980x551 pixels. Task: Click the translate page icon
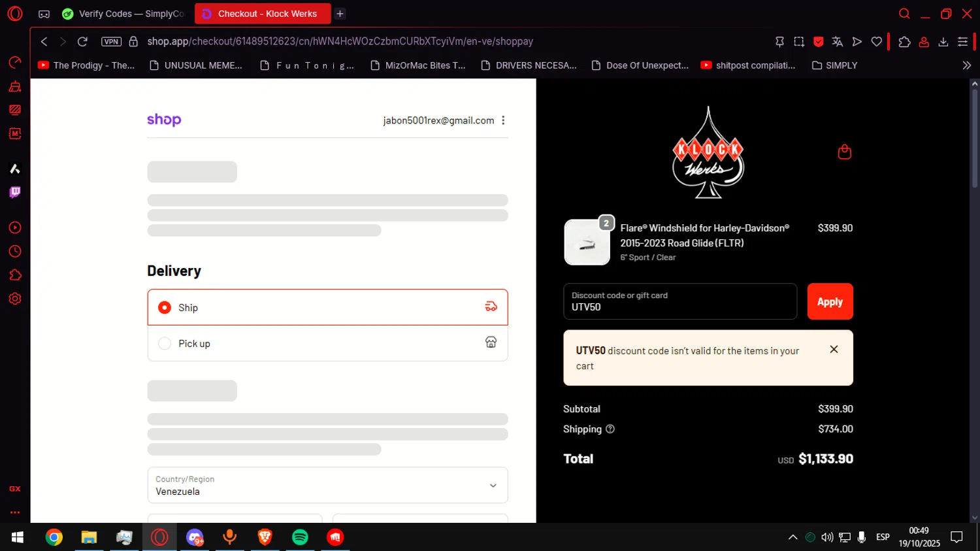click(838, 41)
